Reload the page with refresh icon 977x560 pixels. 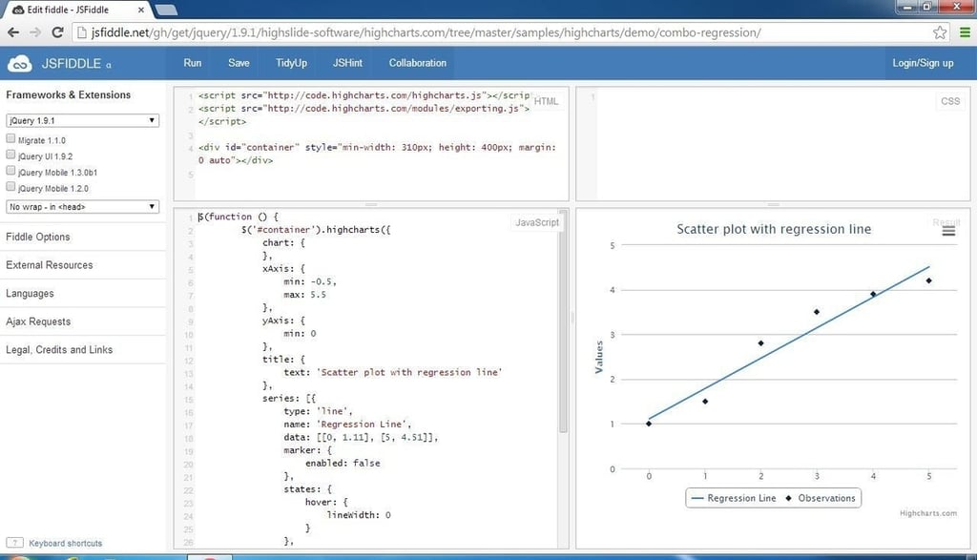coord(57,32)
